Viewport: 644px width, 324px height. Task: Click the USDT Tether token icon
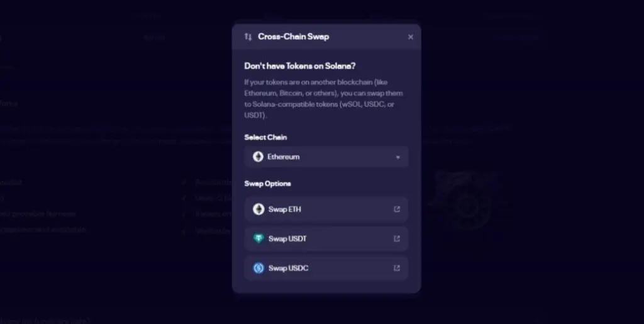click(258, 239)
